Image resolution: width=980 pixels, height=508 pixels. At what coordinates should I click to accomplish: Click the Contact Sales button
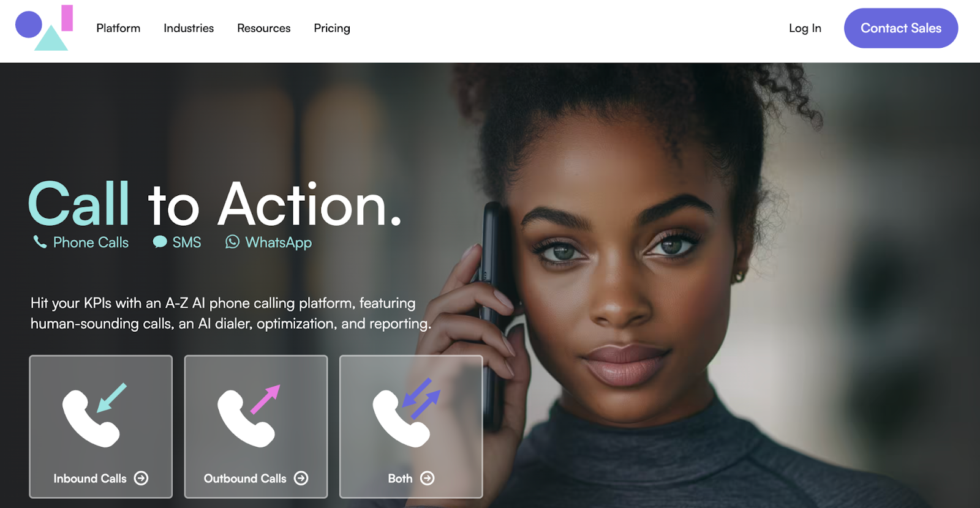(901, 28)
